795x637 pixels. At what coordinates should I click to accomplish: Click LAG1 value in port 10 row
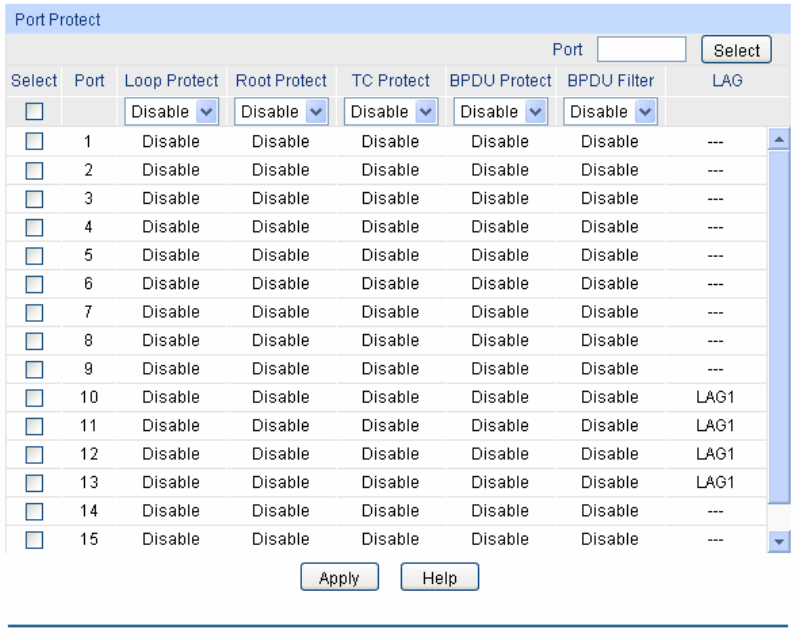pyautogui.click(x=715, y=397)
